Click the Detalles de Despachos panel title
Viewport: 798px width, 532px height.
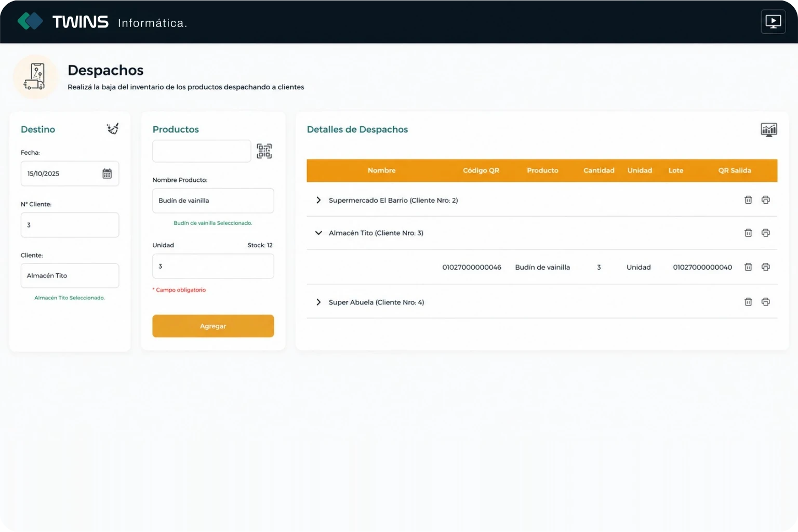click(x=357, y=129)
